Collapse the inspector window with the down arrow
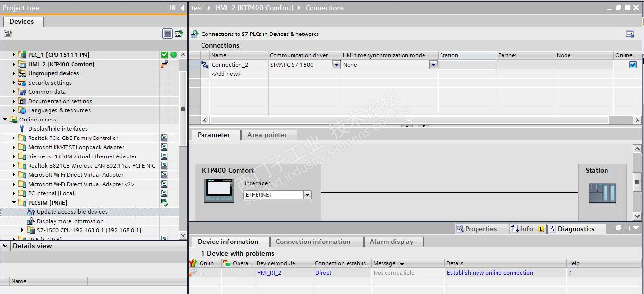This screenshot has height=294, width=644. coord(636,228)
